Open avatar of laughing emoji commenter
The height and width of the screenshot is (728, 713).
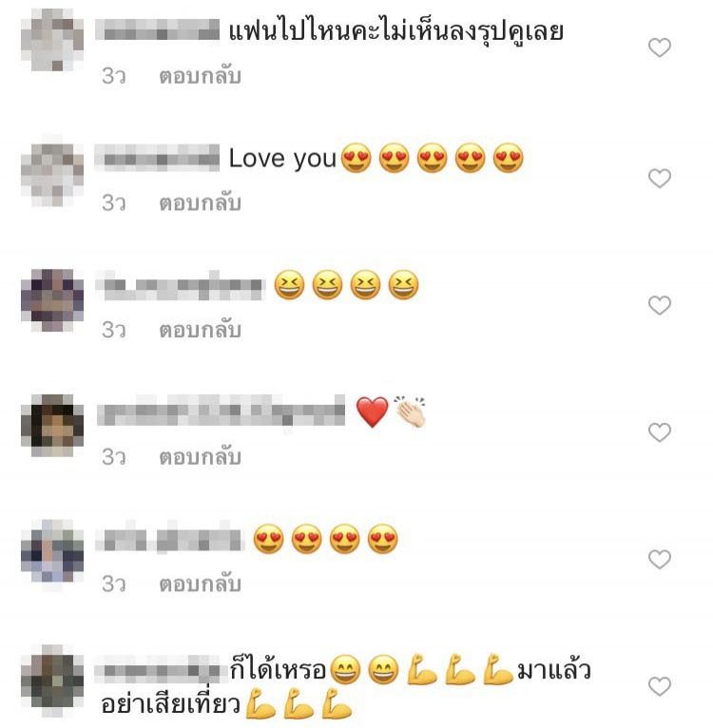pos(52,299)
